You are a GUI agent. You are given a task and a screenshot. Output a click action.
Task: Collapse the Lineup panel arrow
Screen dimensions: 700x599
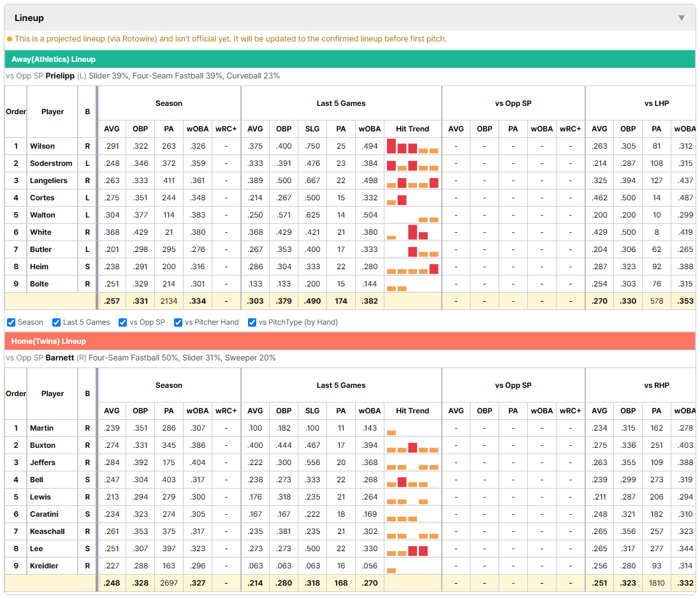(682, 18)
